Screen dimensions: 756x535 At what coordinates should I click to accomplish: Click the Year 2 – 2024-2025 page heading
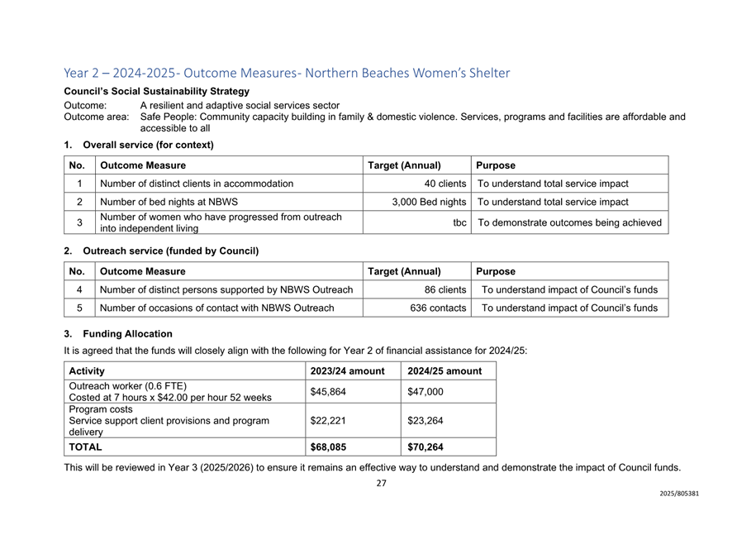pos(287,73)
